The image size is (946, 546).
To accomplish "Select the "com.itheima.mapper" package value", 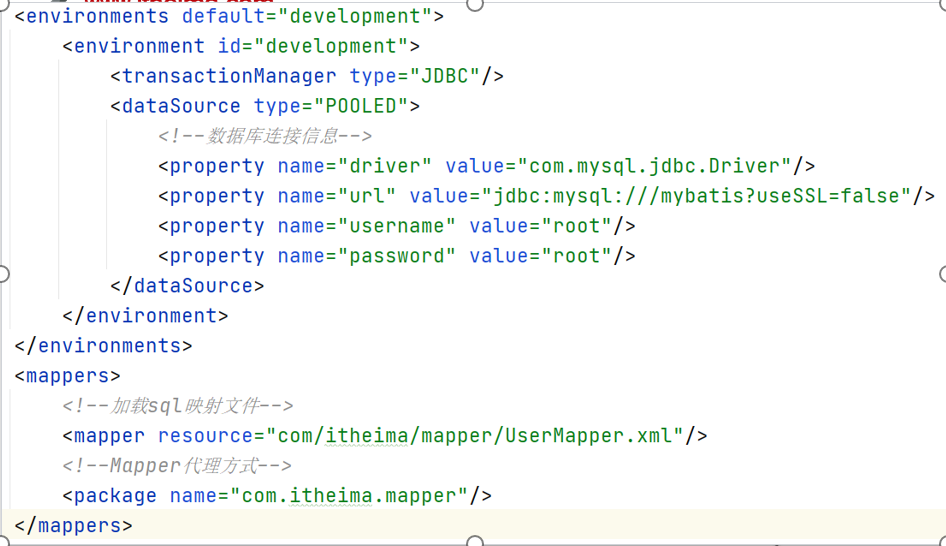I will pyautogui.click(x=349, y=496).
